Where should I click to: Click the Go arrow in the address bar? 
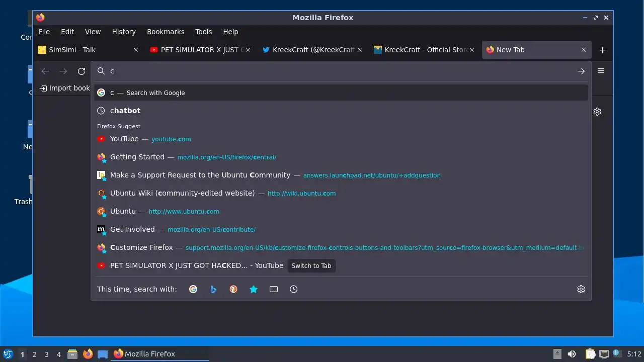(x=581, y=71)
